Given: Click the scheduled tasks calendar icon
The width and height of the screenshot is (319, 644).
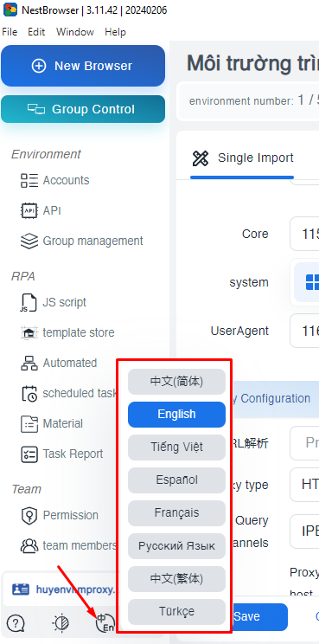Looking at the screenshot, I should point(29,394).
